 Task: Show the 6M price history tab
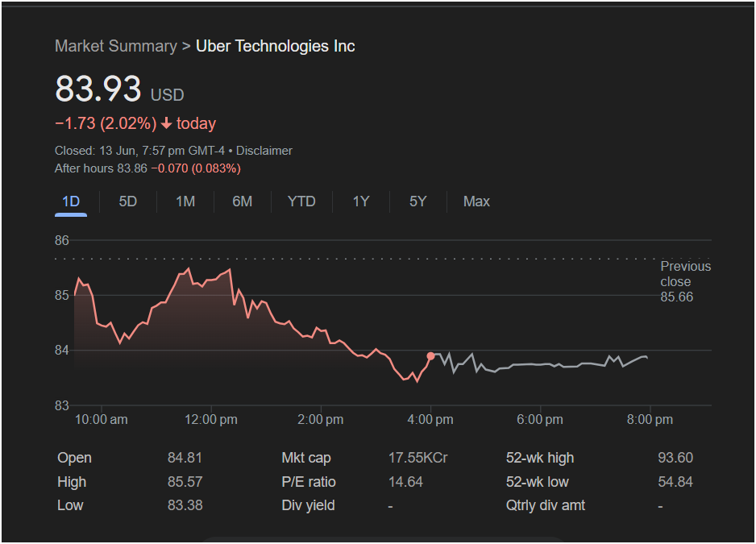click(242, 201)
